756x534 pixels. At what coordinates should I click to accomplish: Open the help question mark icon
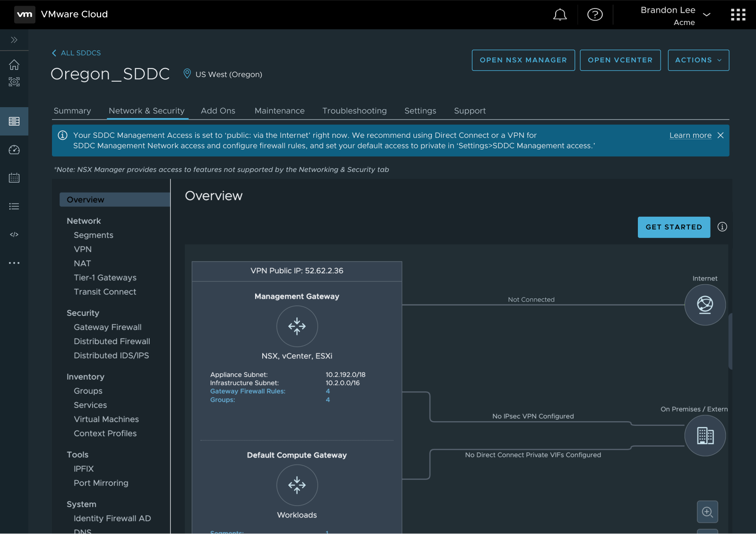(x=595, y=15)
